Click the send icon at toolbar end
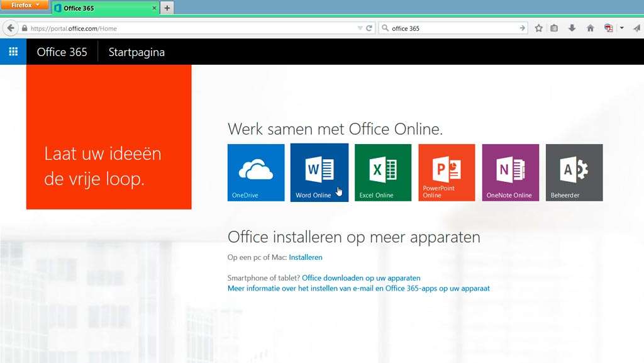The width and height of the screenshot is (644, 363). pos(636,28)
